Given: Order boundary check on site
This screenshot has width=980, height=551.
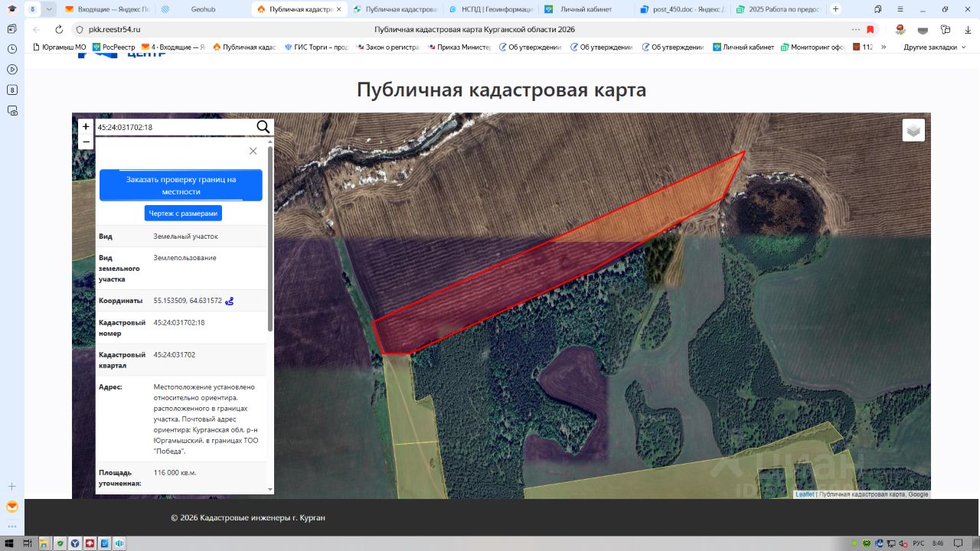Looking at the screenshot, I should 181,185.
